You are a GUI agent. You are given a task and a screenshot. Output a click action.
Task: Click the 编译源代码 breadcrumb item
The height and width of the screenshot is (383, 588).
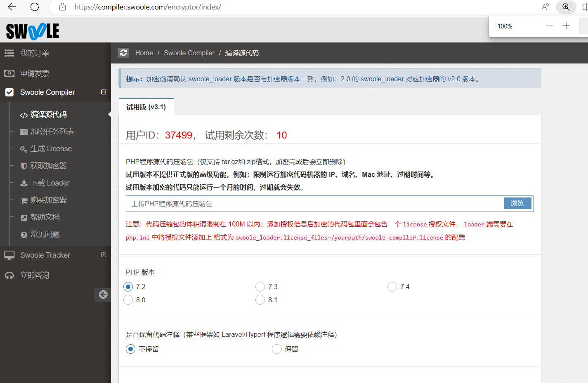click(242, 53)
